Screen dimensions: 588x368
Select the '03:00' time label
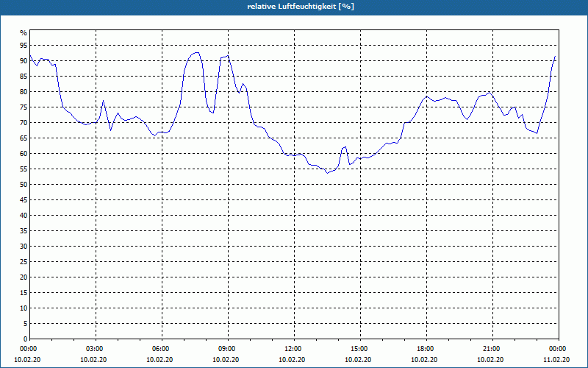coord(94,349)
